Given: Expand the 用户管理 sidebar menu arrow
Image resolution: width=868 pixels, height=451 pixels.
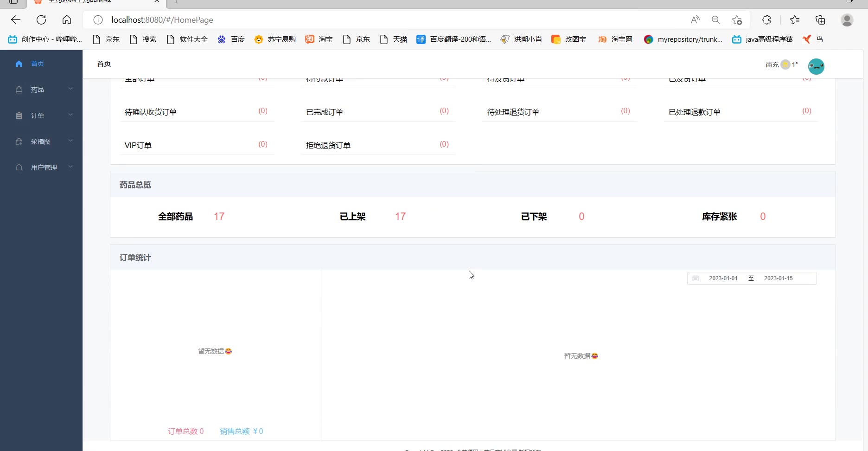Looking at the screenshot, I should [x=70, y=167].
